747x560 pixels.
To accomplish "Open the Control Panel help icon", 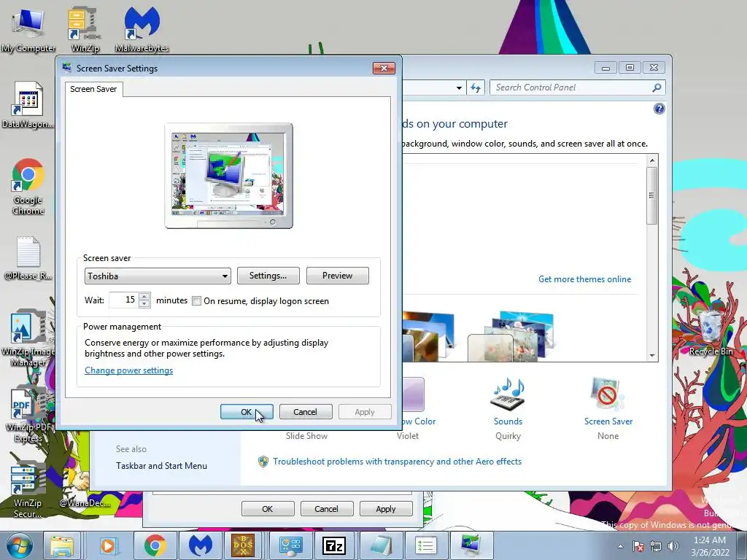I will (x=659, y=109).
